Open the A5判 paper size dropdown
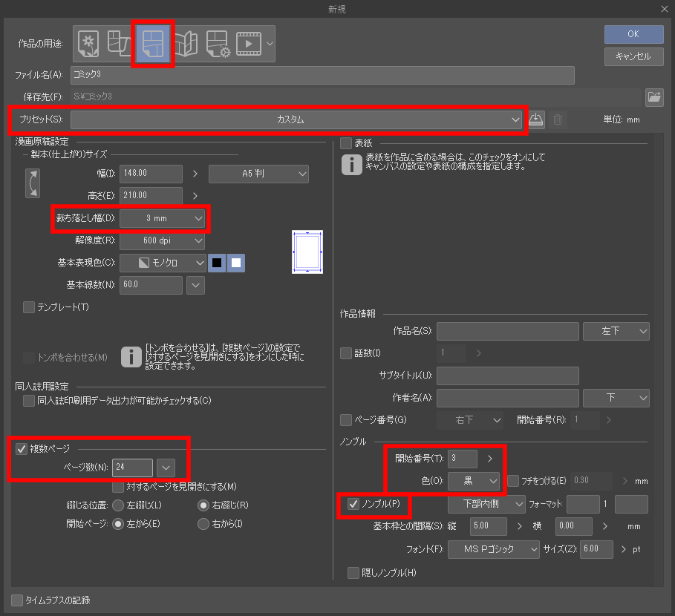This screenshot has height=616, width=675. (x=258, y=174)
